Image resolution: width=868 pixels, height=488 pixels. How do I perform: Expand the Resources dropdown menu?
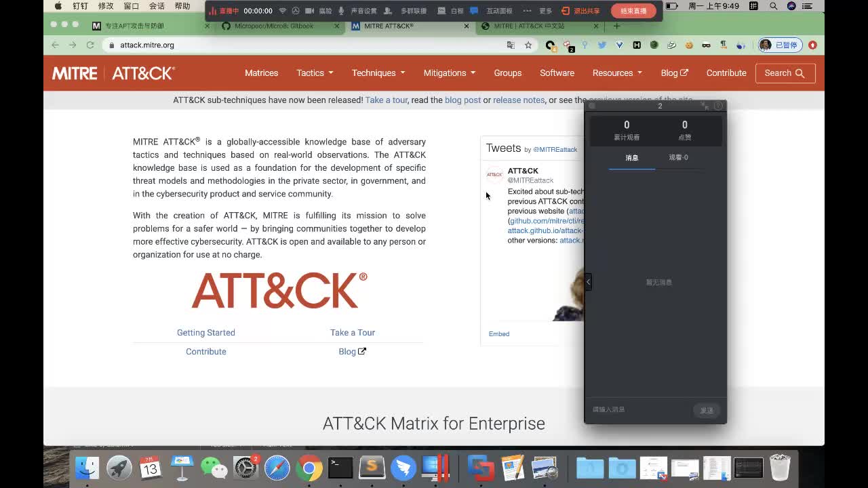pos(617,73)
